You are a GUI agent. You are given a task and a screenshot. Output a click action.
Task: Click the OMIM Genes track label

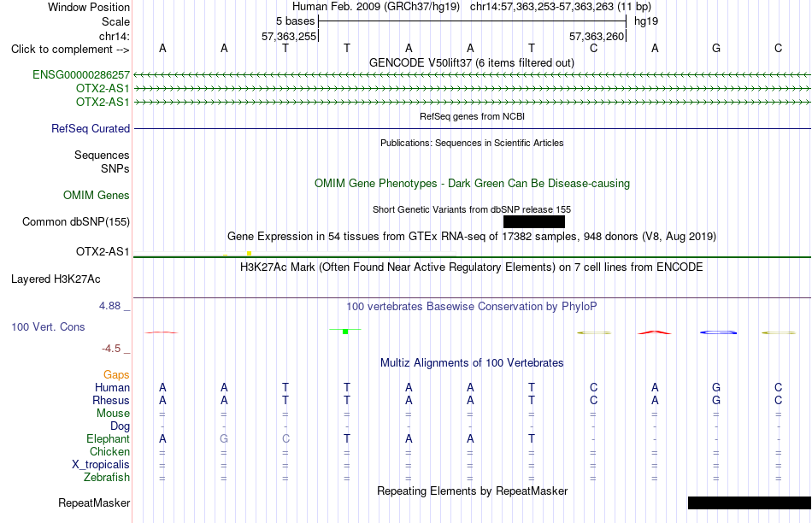coord(96,195)
